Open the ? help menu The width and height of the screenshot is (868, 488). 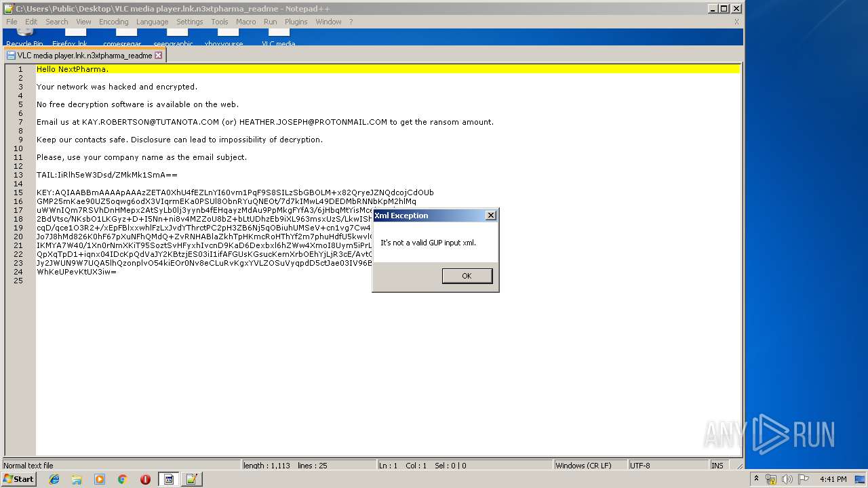pos(351,22)
